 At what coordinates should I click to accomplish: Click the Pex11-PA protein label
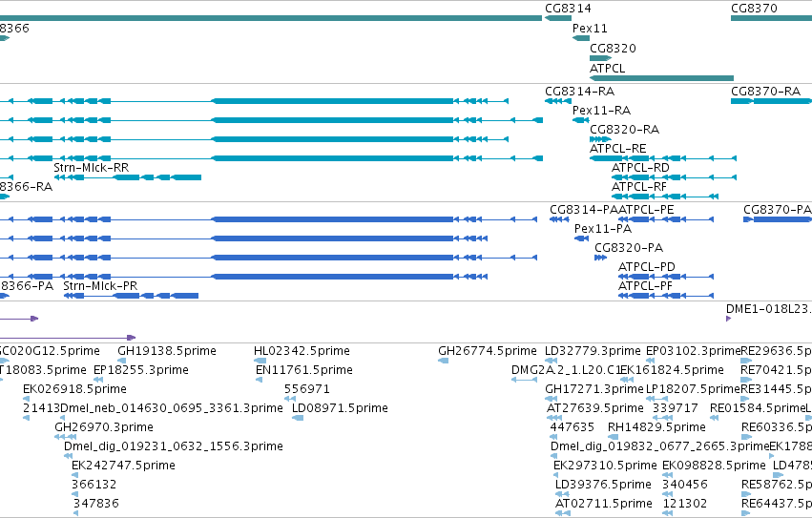tap(603, 229)
